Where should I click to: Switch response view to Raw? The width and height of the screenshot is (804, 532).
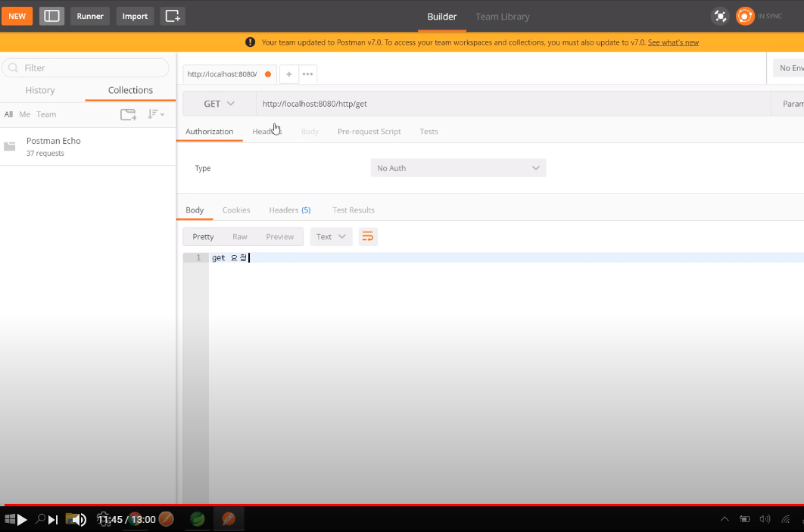click(x=239, y=237)
